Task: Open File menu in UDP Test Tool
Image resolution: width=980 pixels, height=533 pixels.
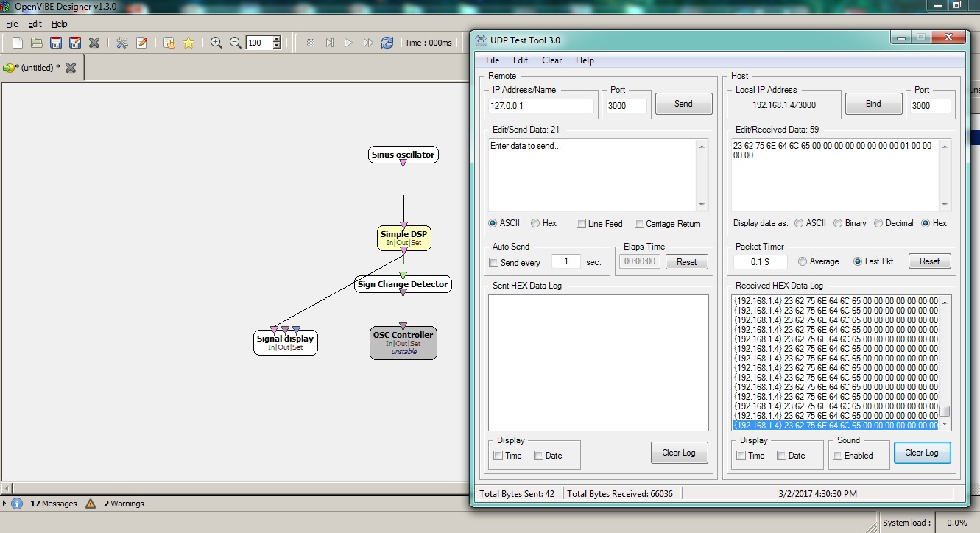Action: (493, 60)
